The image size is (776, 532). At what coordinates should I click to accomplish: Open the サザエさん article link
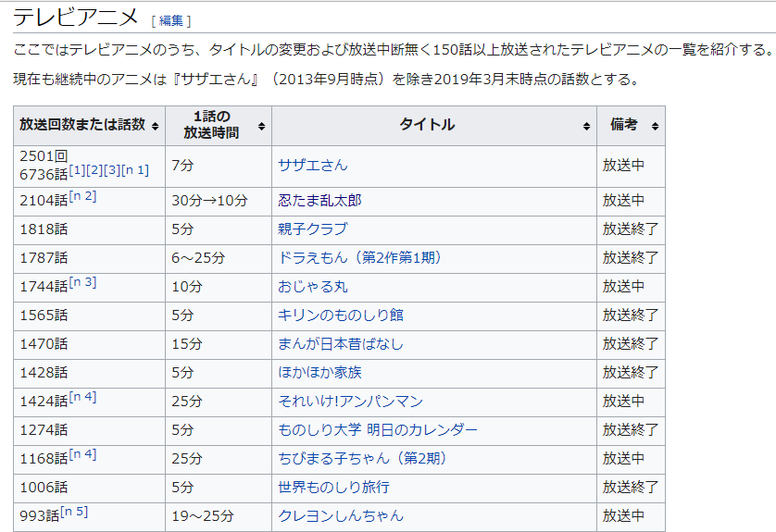pos(313,165)
